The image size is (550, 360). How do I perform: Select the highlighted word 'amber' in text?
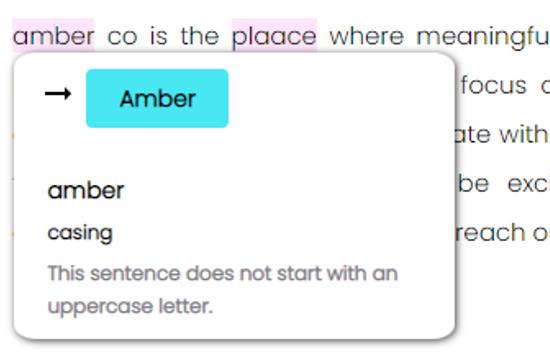[x=53, y=36]
